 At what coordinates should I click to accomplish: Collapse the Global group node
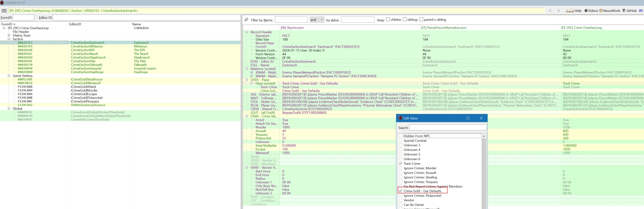click(9, 109)
